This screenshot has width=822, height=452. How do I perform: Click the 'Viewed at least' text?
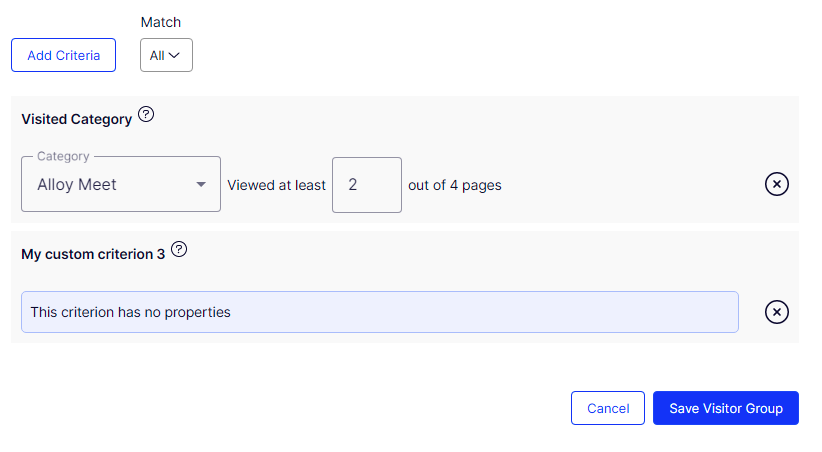[x=276, y=185]
